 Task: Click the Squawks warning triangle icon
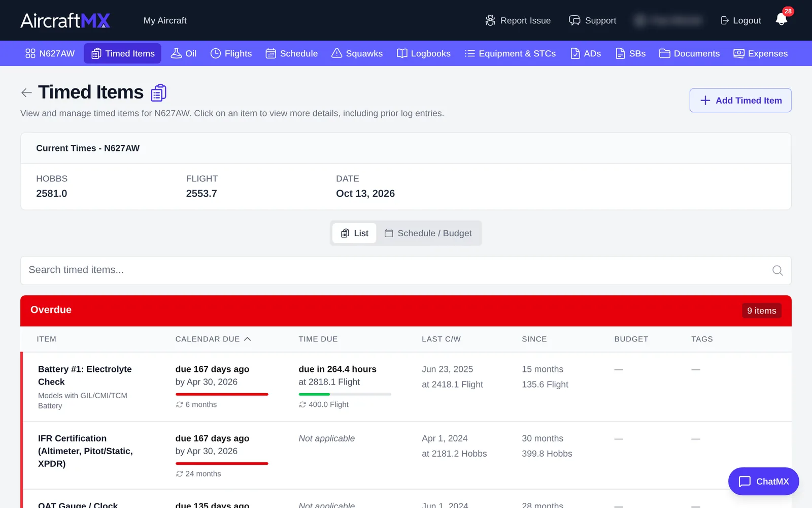[x=336, y=53]
